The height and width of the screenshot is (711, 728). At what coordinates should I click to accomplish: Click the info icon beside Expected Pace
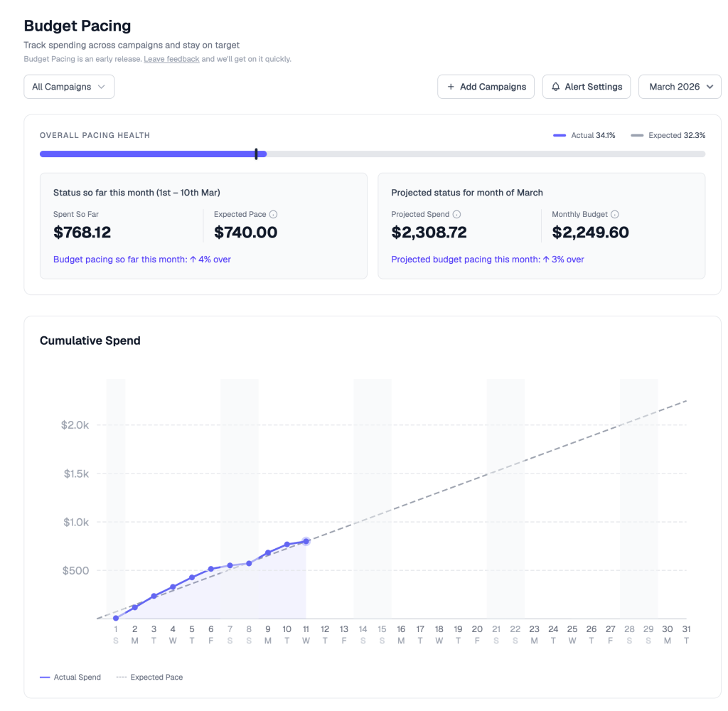274,215
